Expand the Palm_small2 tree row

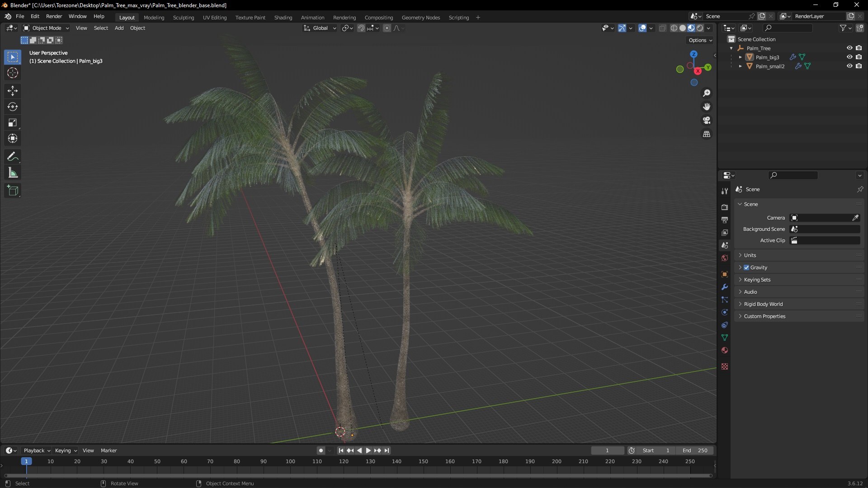pyautogui.click(x=740, y=66)
